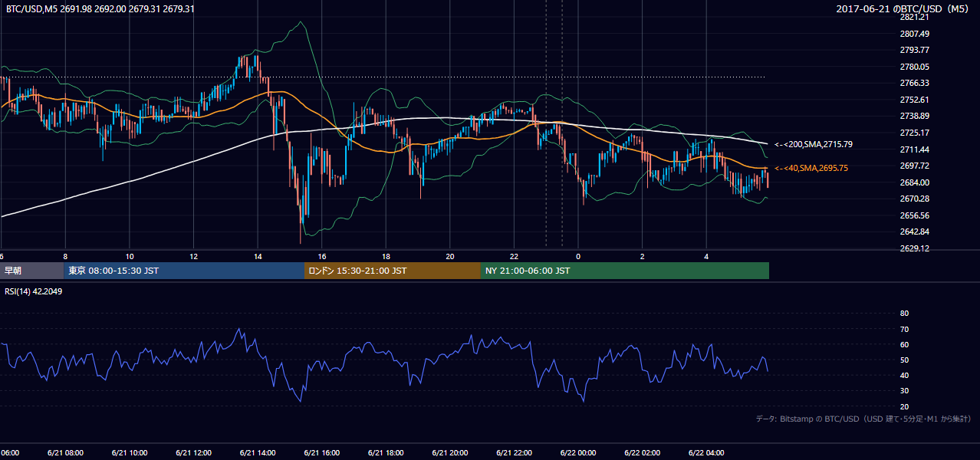This screenshot has height=460, width=980.
Task: Click RSI scale value 80
Action: pos(904,314)
